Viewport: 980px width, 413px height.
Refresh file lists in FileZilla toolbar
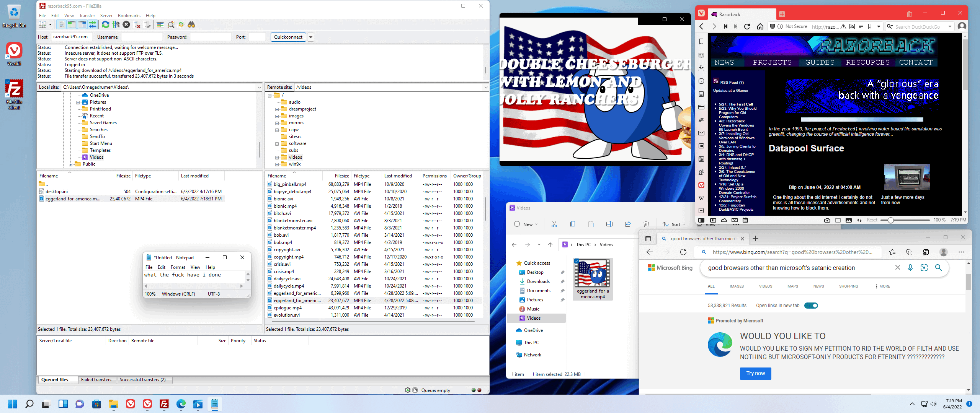point(105,25)
